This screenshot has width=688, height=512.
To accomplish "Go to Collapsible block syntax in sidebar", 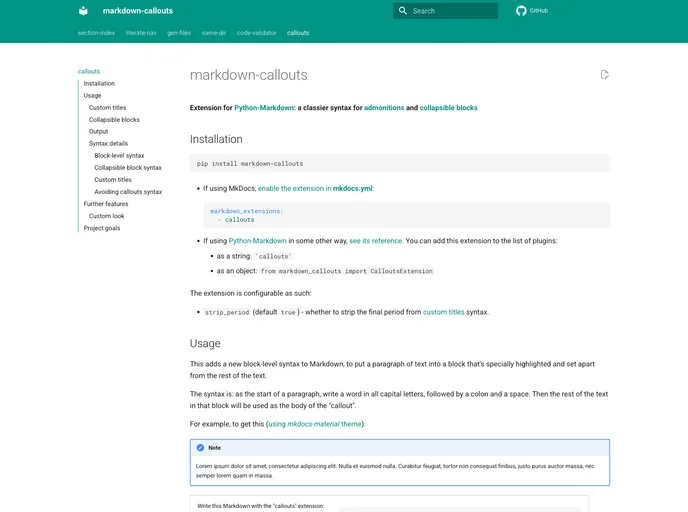I will point(128,168).
